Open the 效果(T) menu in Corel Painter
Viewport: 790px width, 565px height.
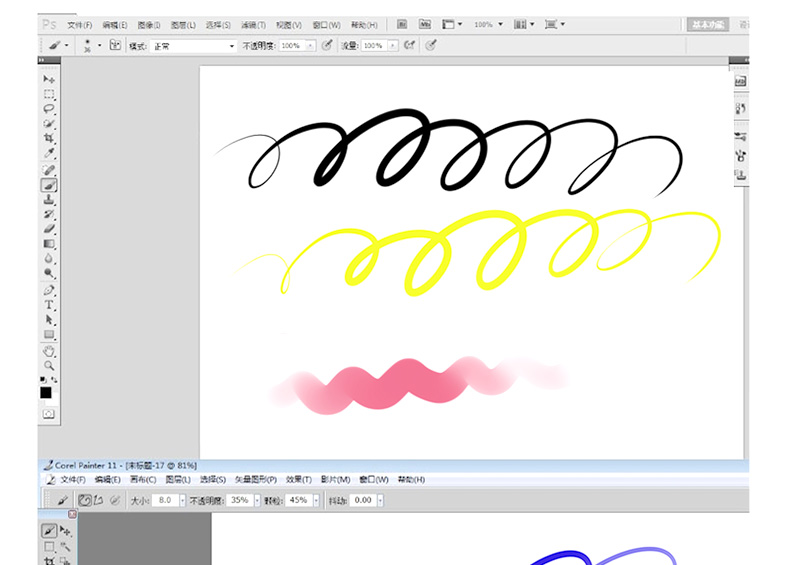[298, 479]
